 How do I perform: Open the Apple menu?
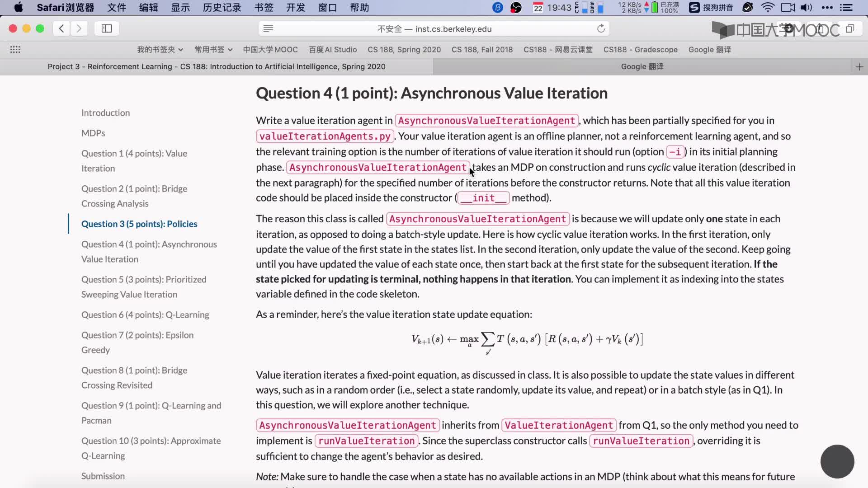point(19,7)
